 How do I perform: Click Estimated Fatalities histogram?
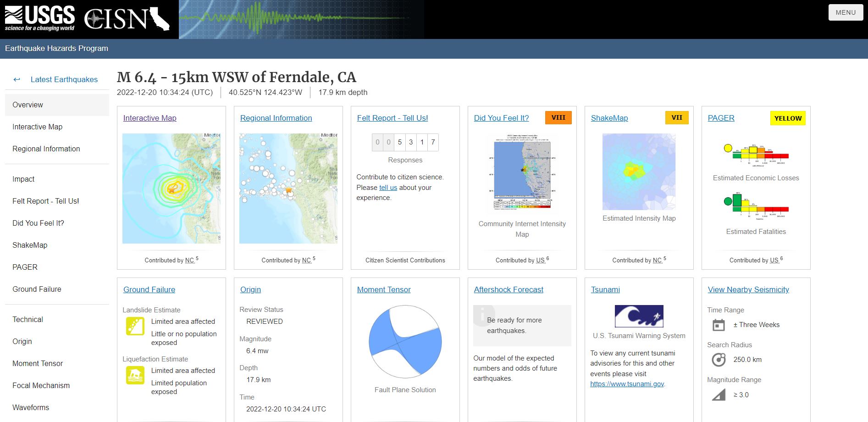[x=756, y=206]
